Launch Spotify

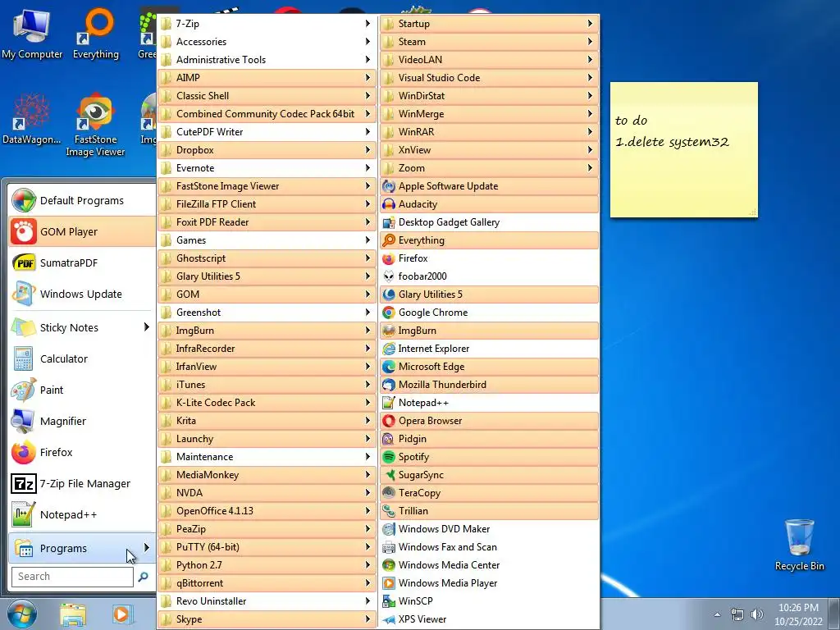(x=489, y=457)
